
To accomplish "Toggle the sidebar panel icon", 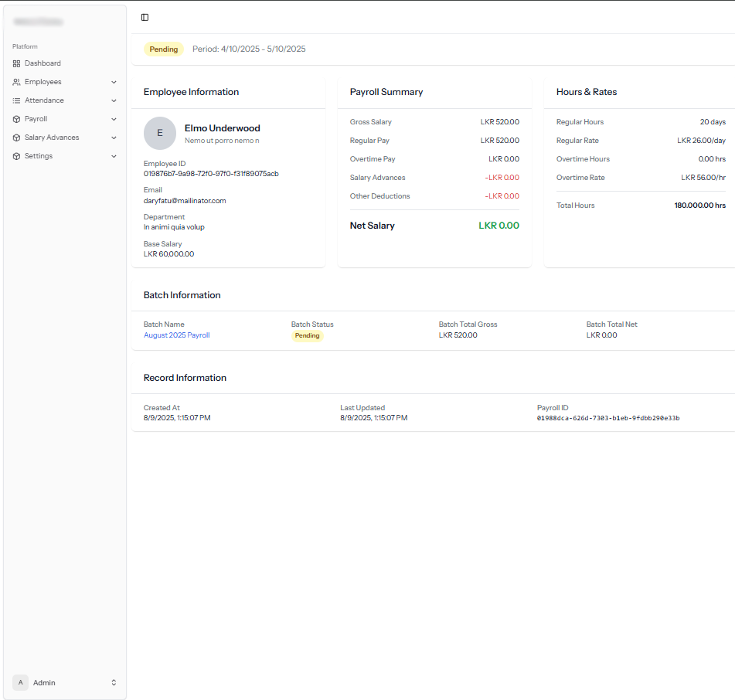I will click(x=145, y=17).
